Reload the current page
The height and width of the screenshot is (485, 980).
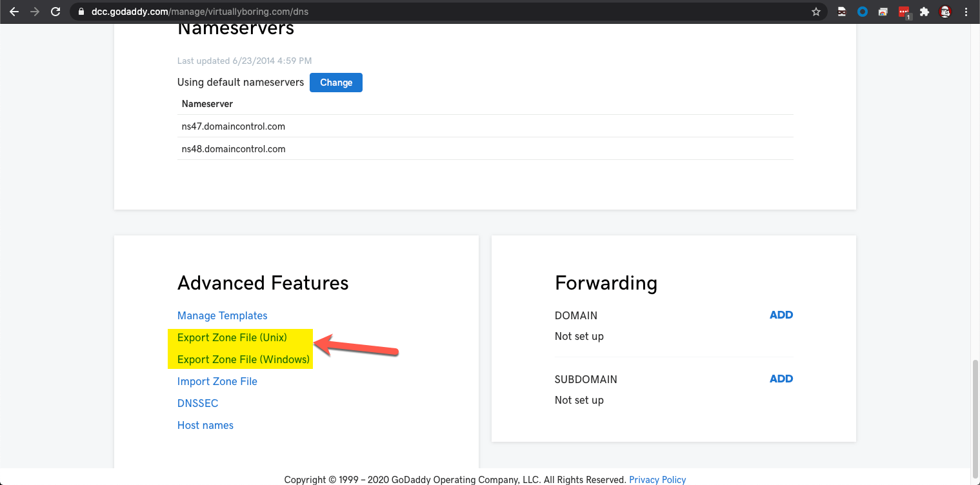[57, 11]
